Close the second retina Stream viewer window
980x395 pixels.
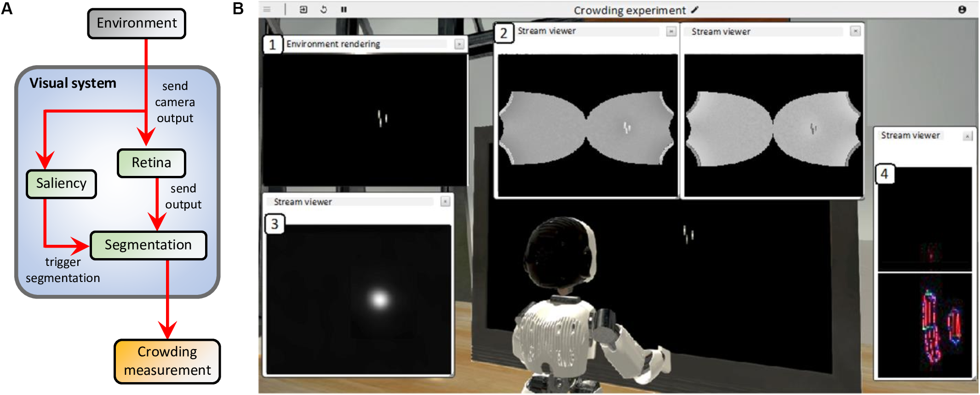tap(855, 31)
